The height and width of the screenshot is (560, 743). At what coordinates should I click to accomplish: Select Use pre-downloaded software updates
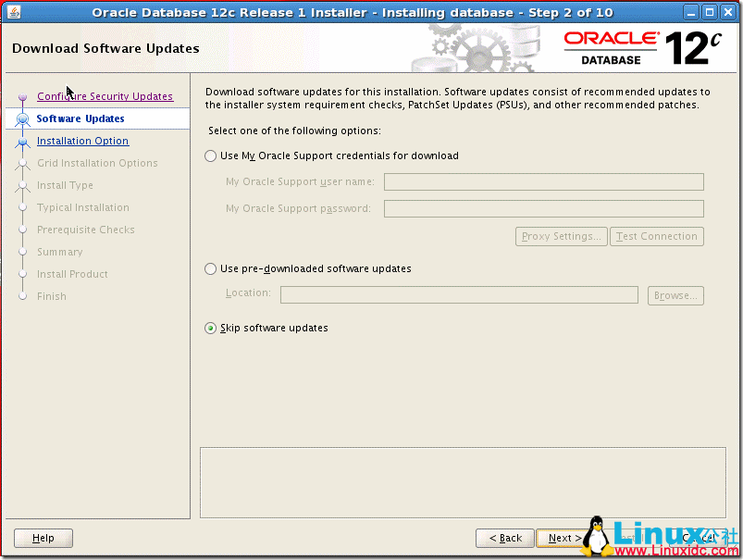(x=210, y=268)
